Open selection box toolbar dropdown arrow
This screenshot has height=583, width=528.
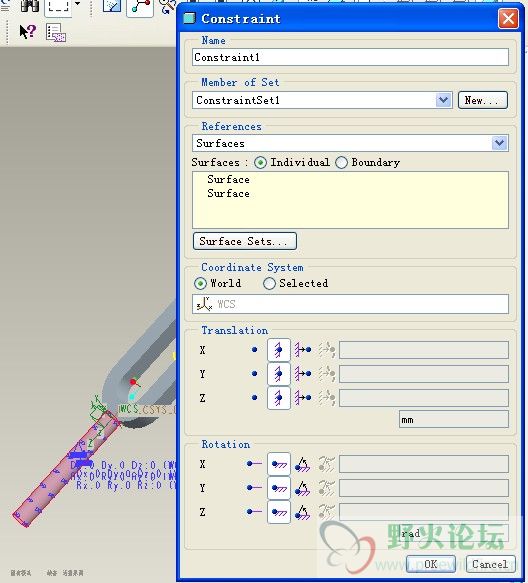click(x=77, y=4)
